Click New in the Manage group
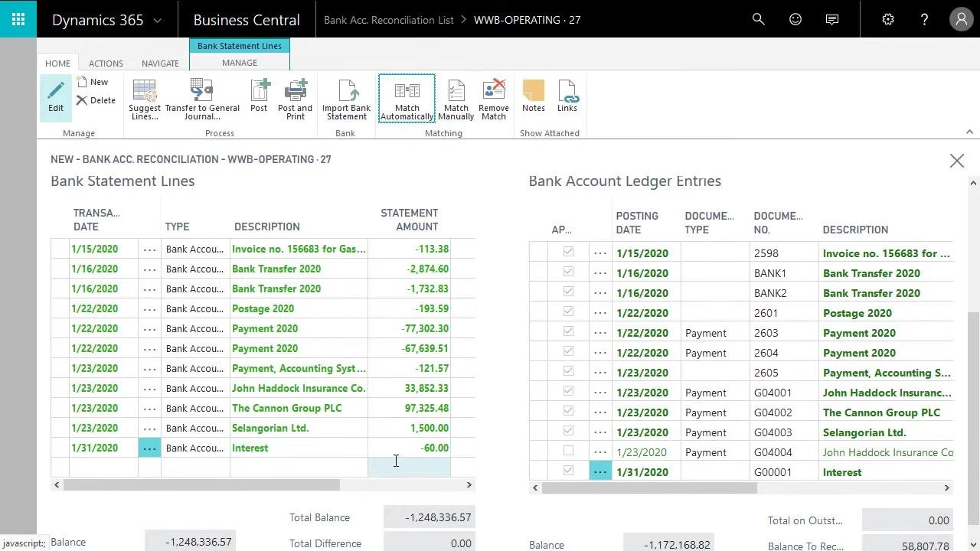 [93, 82]
